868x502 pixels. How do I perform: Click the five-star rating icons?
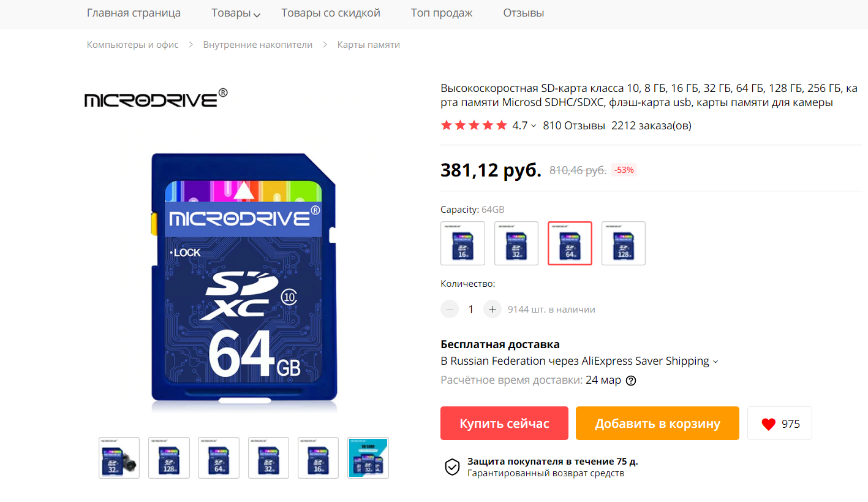tap(474, 126)
